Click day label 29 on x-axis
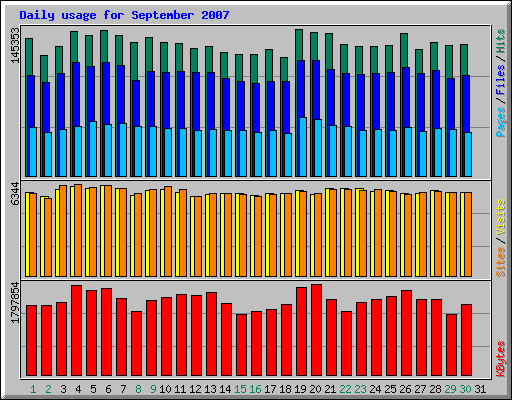The height and width of the screenshot is (400, 512). coord(450,389)
